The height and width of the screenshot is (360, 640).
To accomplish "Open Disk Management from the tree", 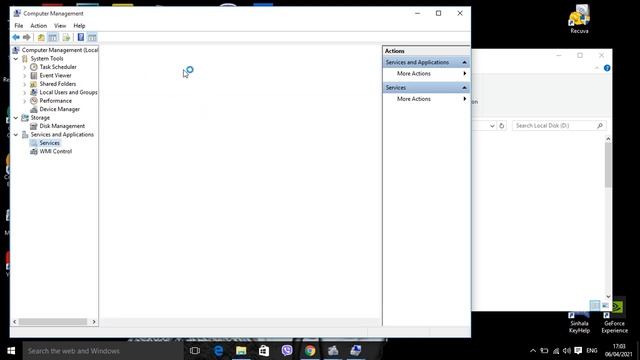I will click(62, 126).
